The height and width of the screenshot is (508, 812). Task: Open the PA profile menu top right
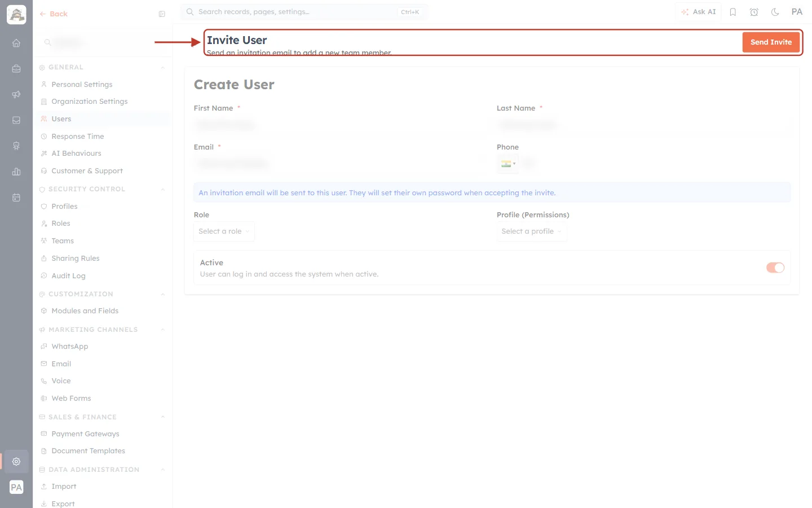point(797,12)
